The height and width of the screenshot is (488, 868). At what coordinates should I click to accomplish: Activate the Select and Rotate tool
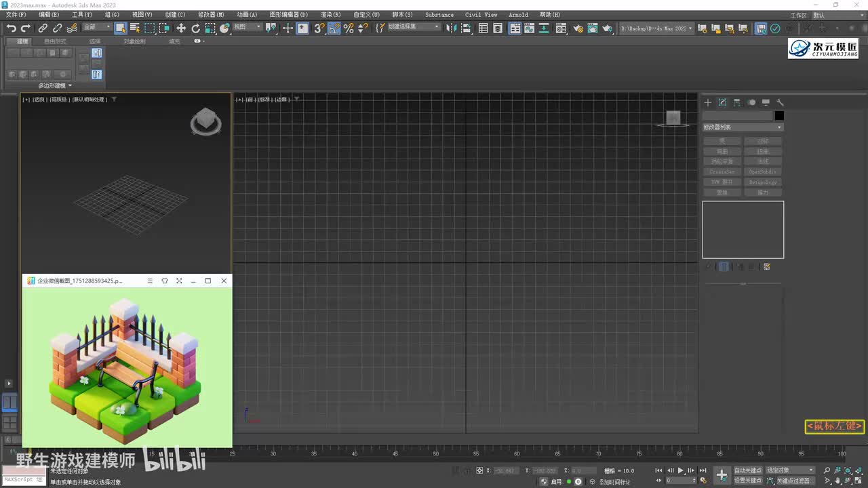(196, 28)
